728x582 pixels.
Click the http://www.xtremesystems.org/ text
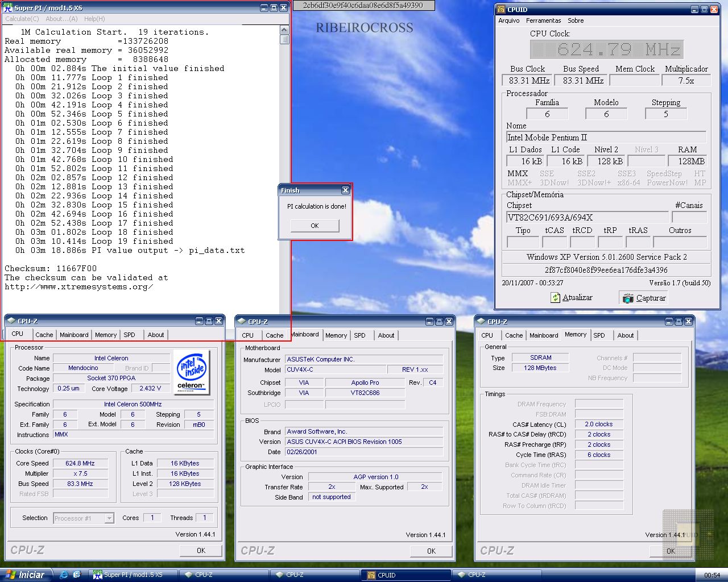pos(79,287)
